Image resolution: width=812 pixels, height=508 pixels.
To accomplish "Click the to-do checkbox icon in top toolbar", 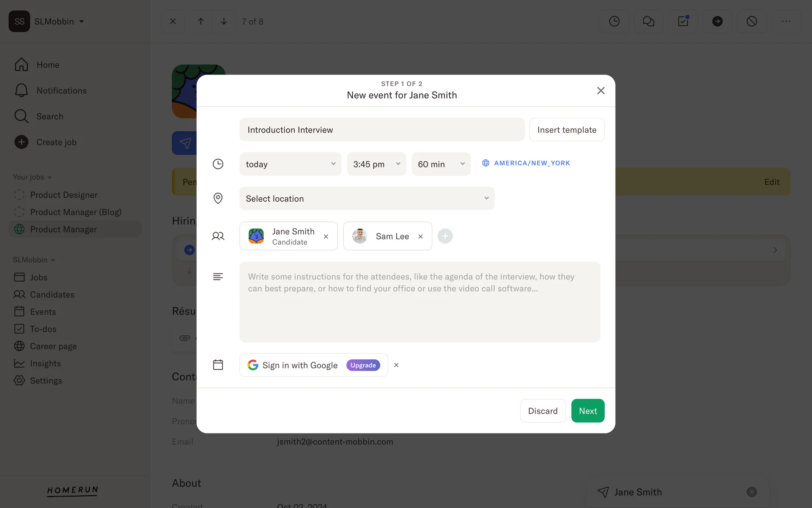I will tap(683, 21).
